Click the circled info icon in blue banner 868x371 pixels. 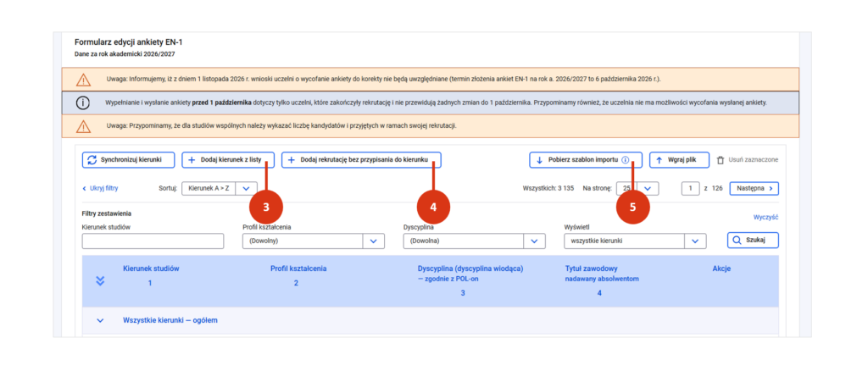[82, 103]
